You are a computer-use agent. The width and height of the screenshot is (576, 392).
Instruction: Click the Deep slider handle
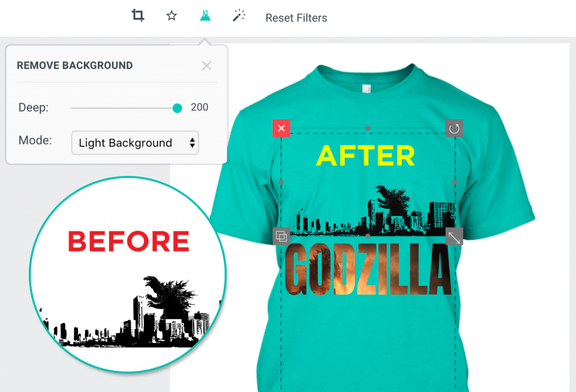tap(177, 108)
